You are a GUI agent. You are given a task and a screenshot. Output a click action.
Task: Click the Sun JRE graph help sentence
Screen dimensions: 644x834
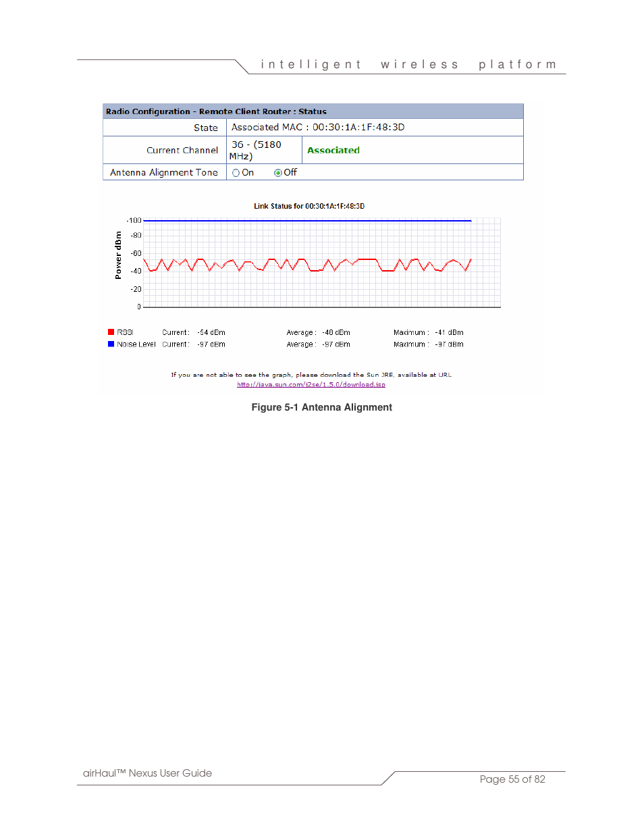[311, 375]
